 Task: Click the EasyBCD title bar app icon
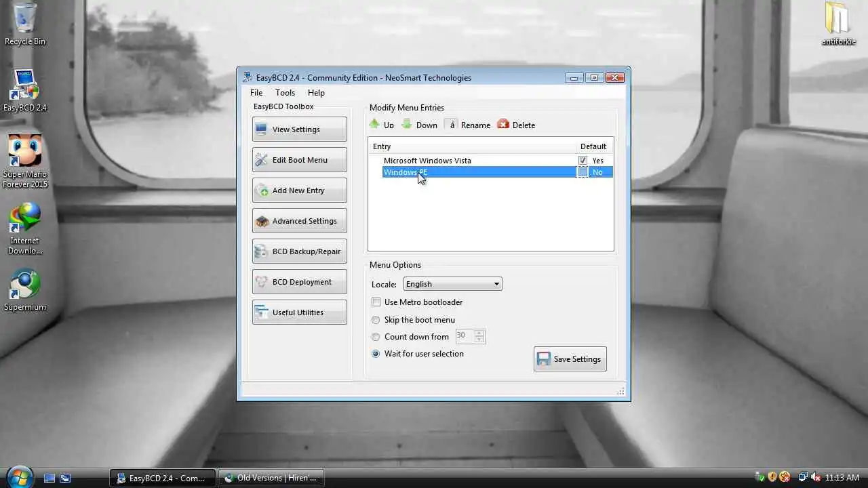coord(248,77)
